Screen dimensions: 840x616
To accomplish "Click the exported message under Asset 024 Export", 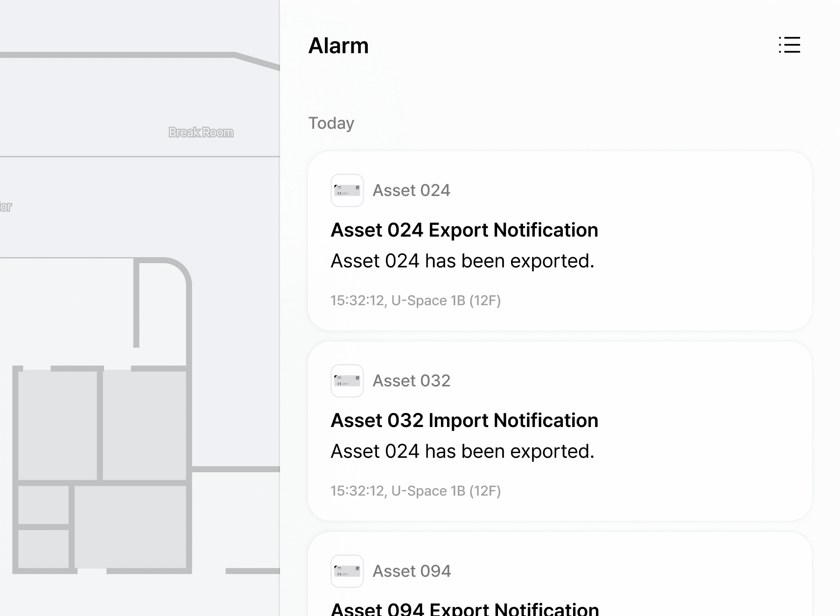I will 462,261.
